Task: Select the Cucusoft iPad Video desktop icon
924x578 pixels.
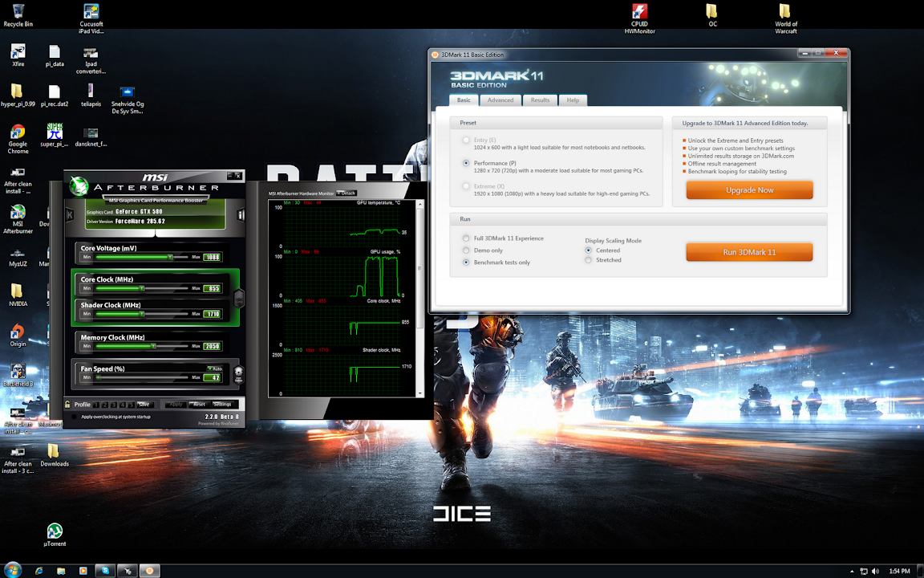Action: [91, 18]
